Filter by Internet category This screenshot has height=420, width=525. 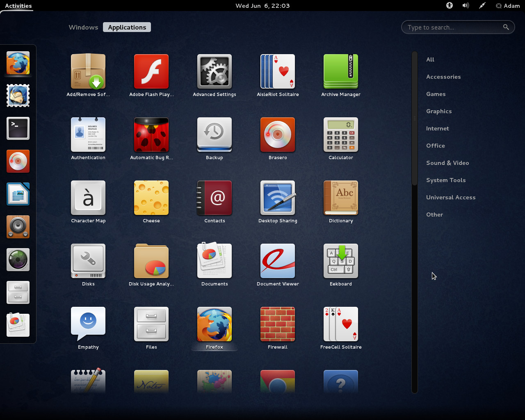(438, 128)
